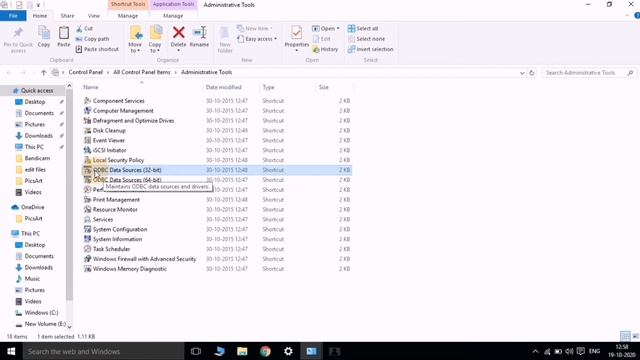Image resolution: width=640 pixels, height=360 pixels.
Task: Expand the Open dropdown arrow
Action: click(x=338, y=29)
